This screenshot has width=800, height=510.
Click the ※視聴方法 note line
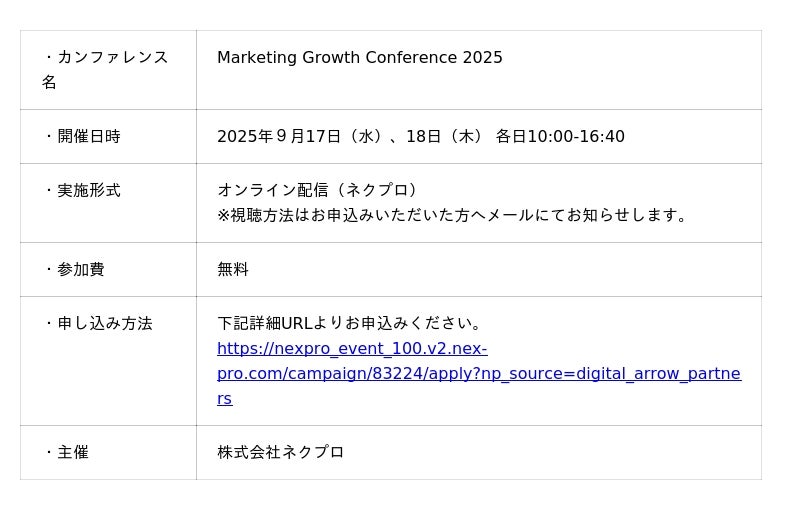tap(452, 215)
